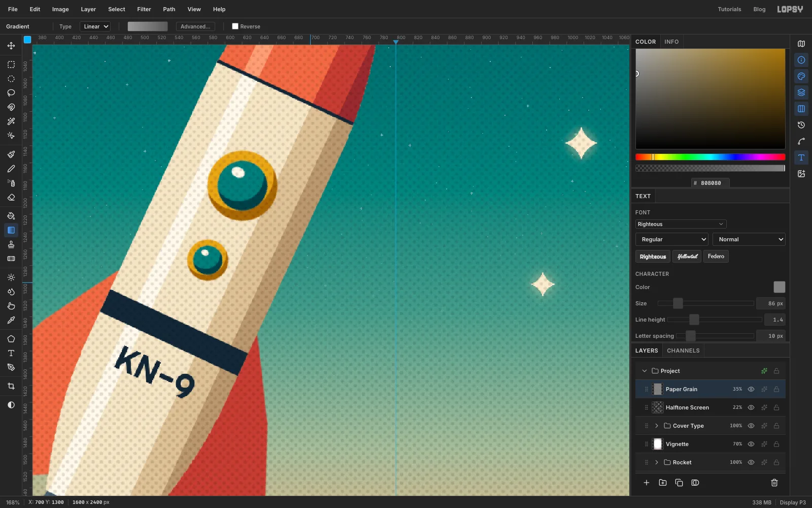Expand the Cover Type group
812x508 pixels.
[657, 426]
